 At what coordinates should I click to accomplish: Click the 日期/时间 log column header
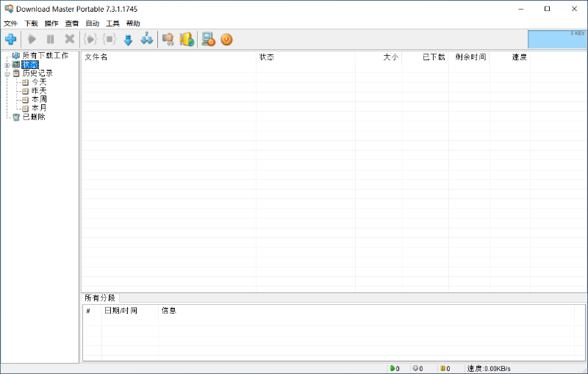[x=130, y=311]
